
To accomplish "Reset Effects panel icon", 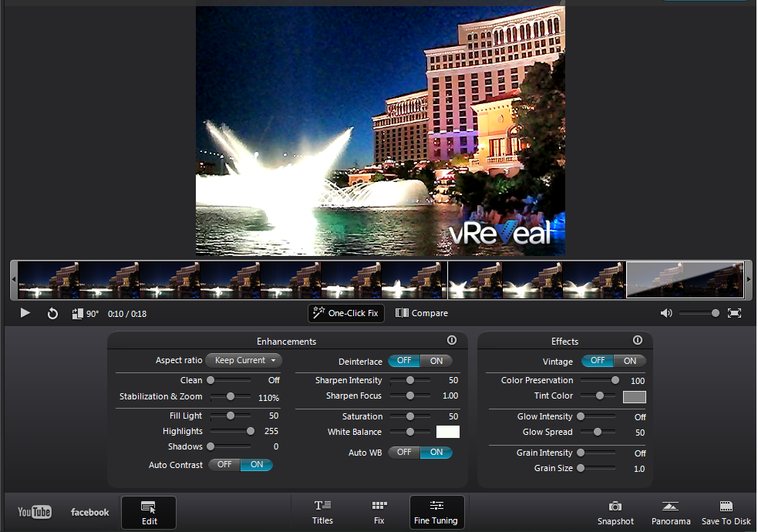I will (638, 340).
